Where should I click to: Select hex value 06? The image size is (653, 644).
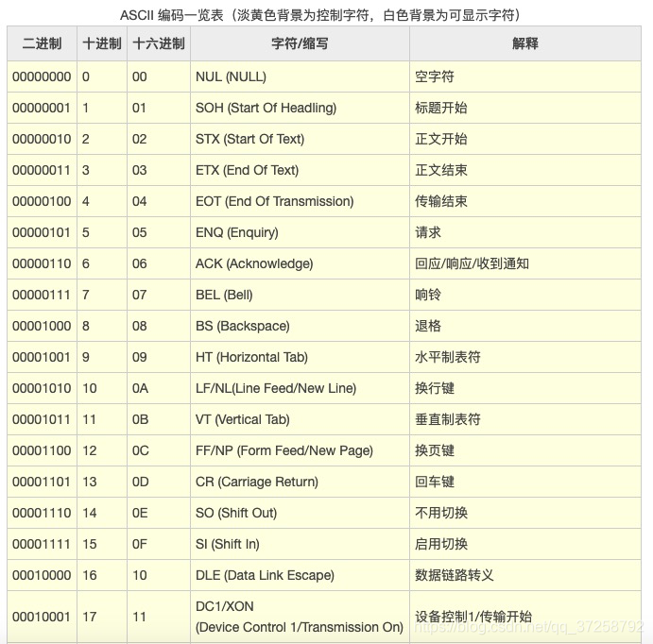click(159, 263)
